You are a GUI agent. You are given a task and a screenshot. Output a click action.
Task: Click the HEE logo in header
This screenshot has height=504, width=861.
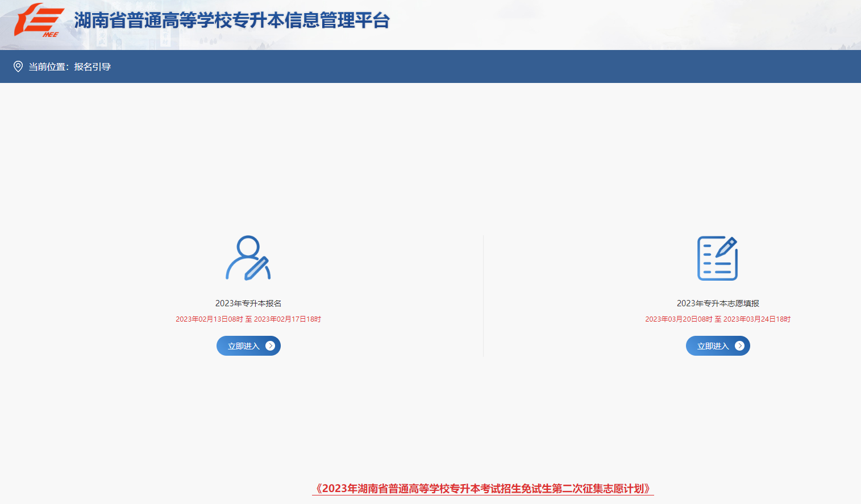[x=38, y=20]
